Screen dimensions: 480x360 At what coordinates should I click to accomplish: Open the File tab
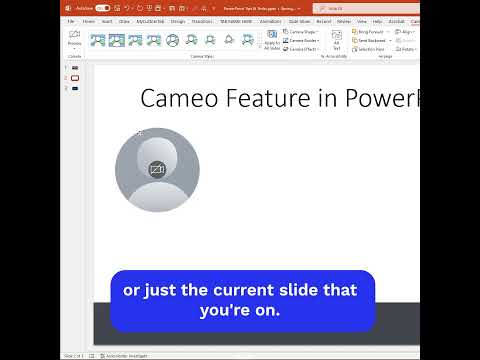tap(71, 21)
